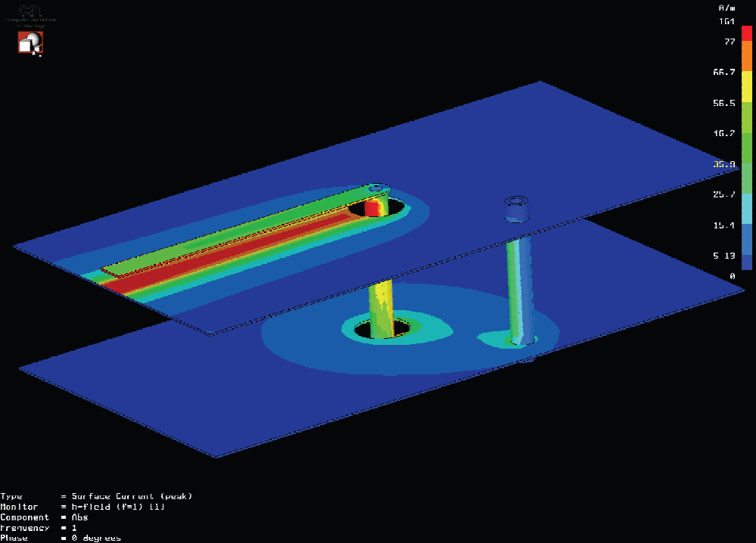756x543 pixels.
Task: Click the red band of the color scale
Action: pos(746,33)
